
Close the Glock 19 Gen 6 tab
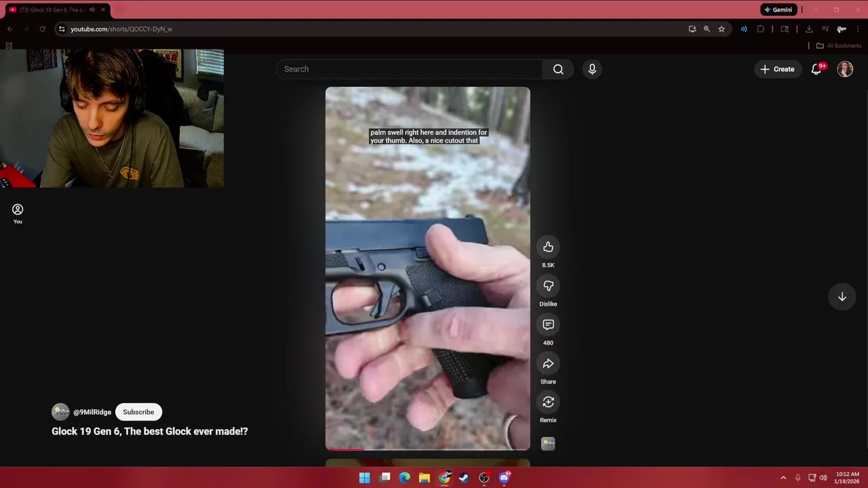pyautogui.click(x=104, y=9)
